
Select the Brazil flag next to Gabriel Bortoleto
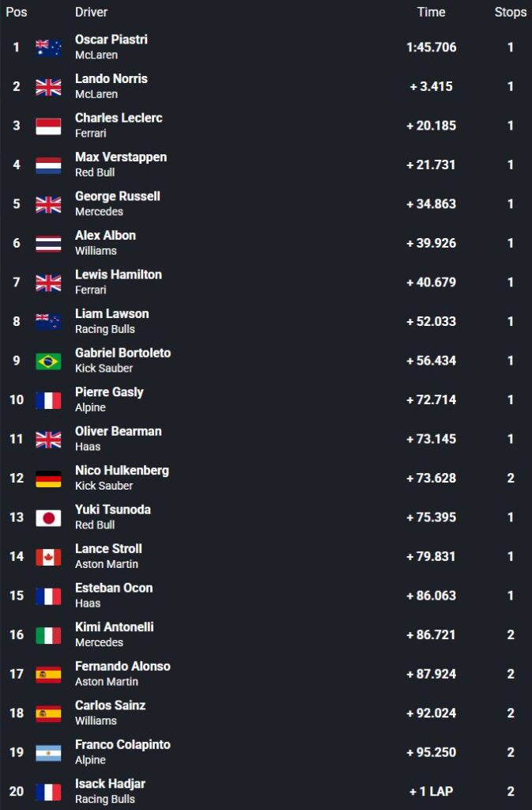click(x=48, y=361)
